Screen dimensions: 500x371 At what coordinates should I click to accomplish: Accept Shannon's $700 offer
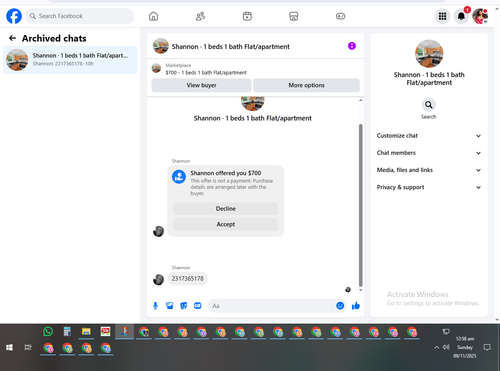226,224
